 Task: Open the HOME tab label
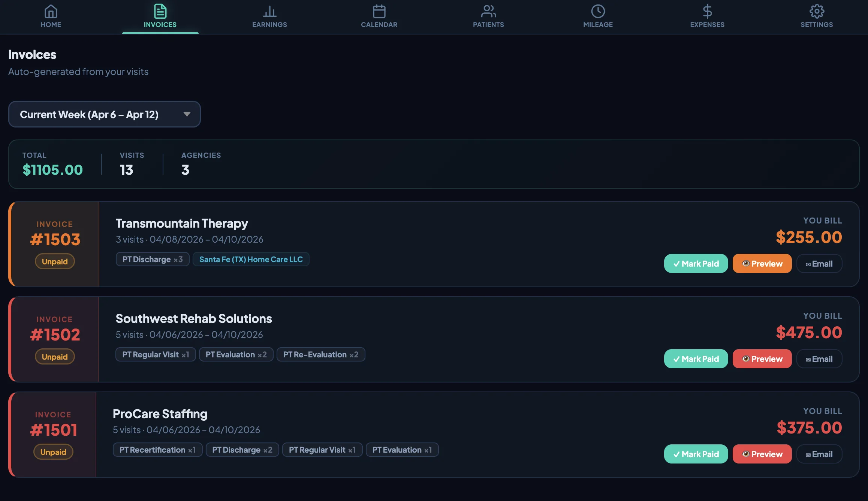click(x=51, y=25)
